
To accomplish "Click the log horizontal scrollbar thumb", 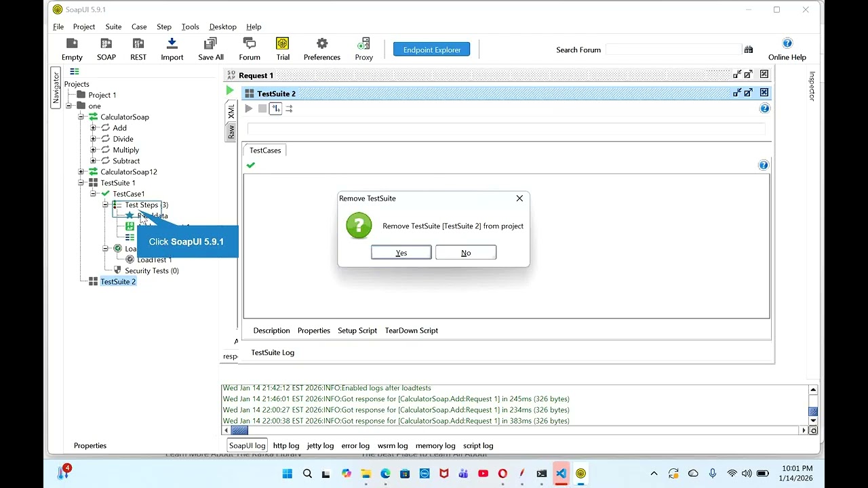I will click(240, 430).
